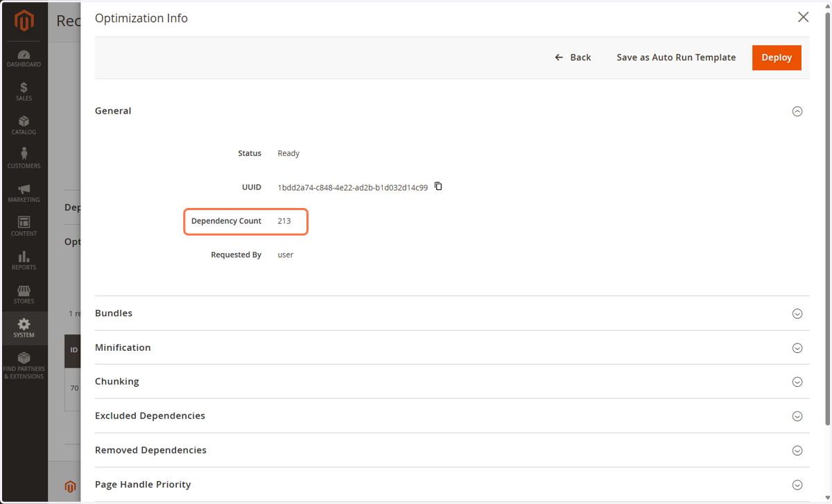This screenshot has height=504, width=832.
Task: Open Find Partners & Extensions
Action: coord(24,365)
